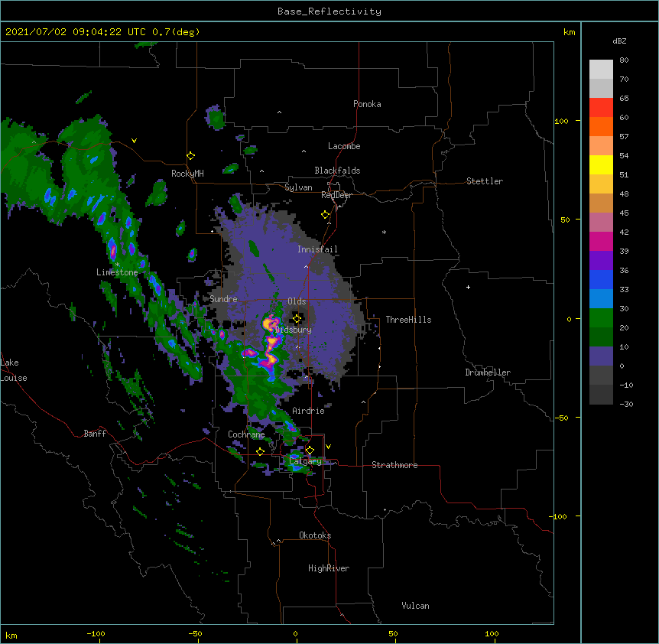Image resolution: width=659 pixels, height=644 pixels.
Task: Pick the blue 33-36 dBZ legend swatch
Action: coord(601,279)
